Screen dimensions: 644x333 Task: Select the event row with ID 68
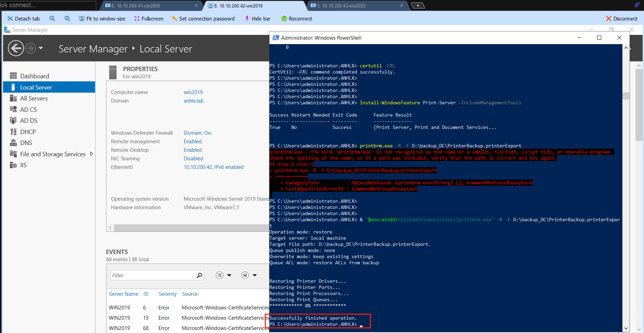[x=188, y=328]
